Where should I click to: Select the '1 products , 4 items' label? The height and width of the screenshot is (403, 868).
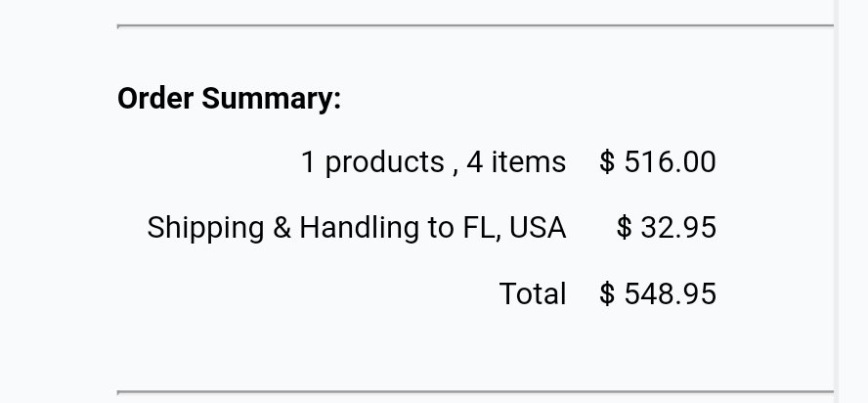point(433,162)
